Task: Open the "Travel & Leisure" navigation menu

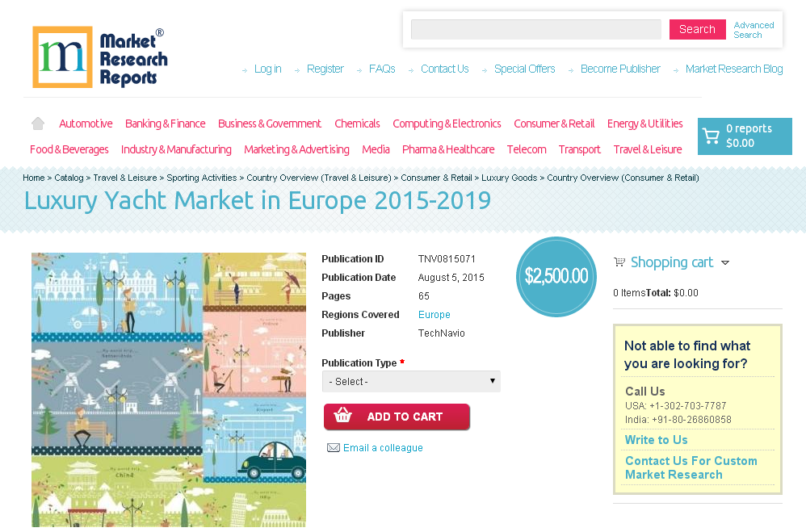Action: (x=647, y=149)
